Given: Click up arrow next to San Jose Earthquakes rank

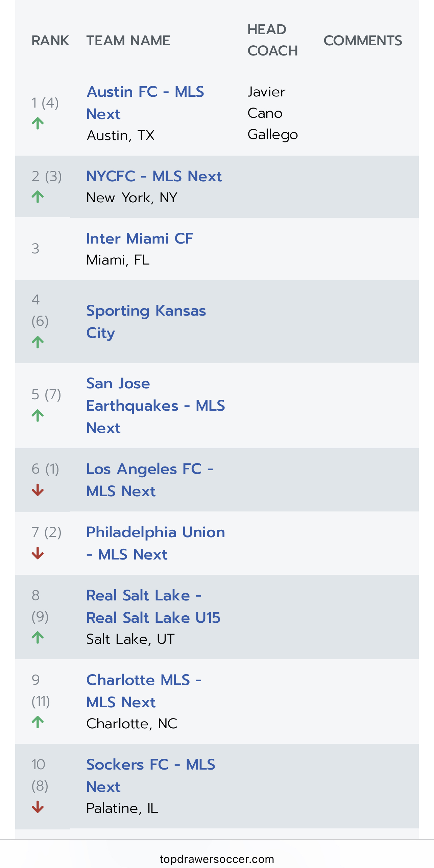Looking at the screenshot, I should pyautogui.click(x=38, y=415).
